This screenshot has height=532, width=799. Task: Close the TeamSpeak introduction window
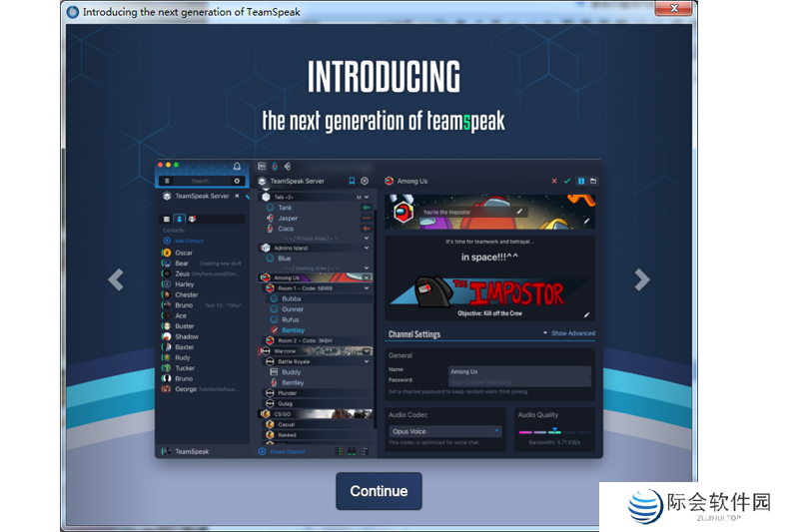(x=673, y=8)
